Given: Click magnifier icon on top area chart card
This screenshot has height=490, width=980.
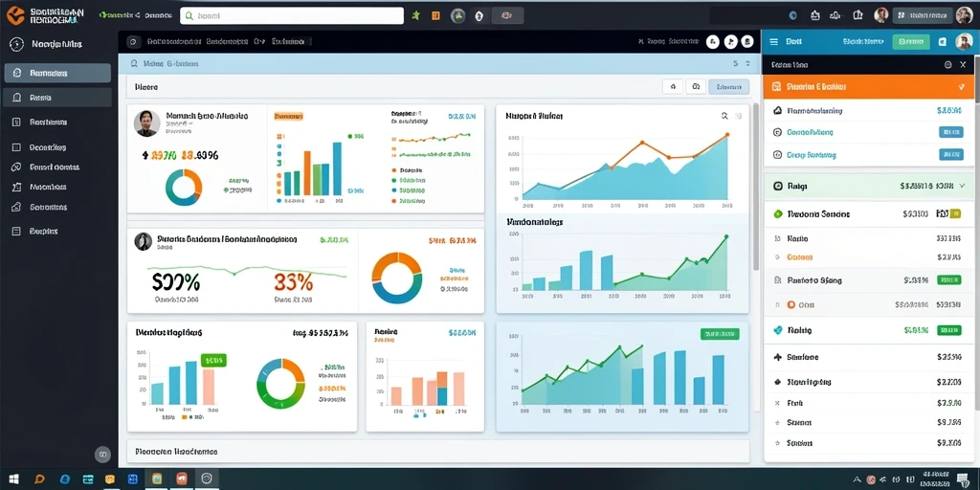Looking at the screenshot, I should pyautogui.click(x=724, y=116).
